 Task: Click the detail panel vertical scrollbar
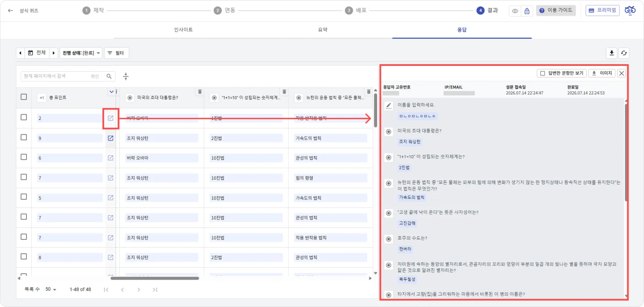click(x=626, y=152)
